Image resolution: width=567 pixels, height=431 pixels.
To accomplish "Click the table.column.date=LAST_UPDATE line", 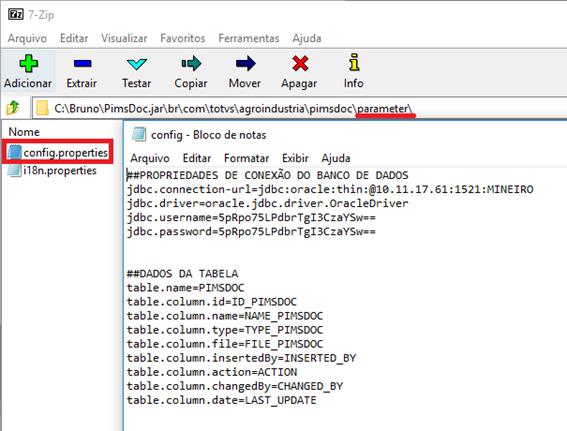I will point(221,400).
